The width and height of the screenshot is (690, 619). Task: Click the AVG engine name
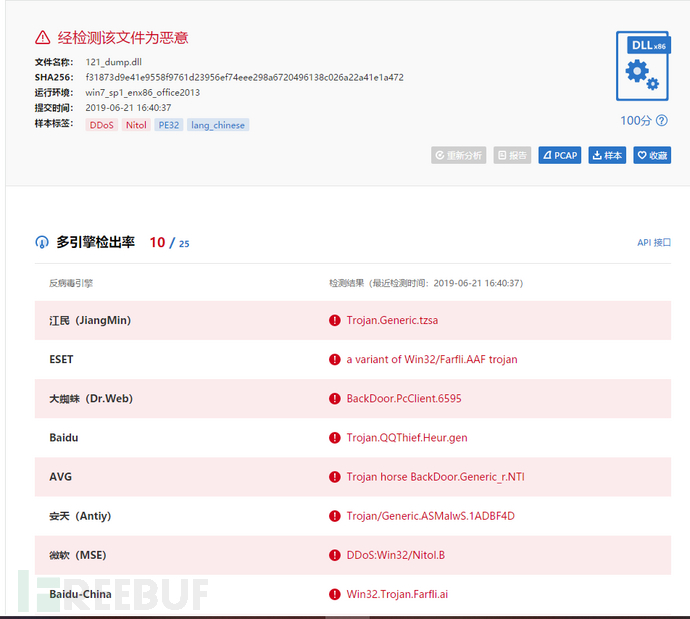[x=61, y=477]
